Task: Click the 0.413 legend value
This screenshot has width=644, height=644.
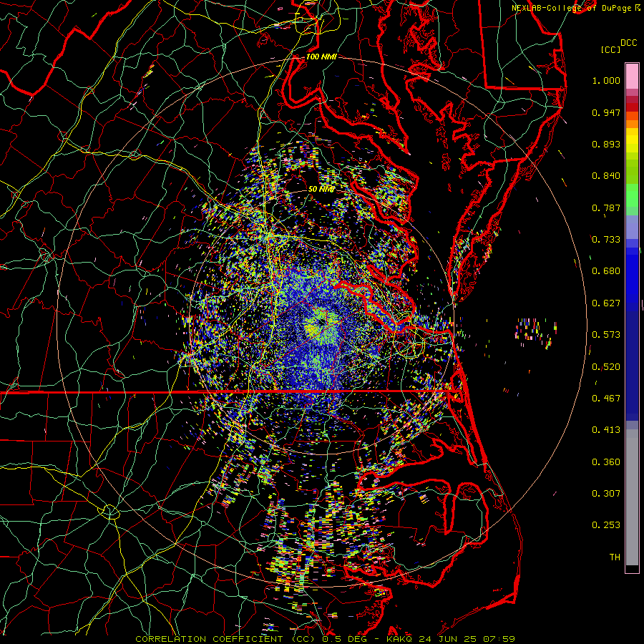Action: pos(606,430)
